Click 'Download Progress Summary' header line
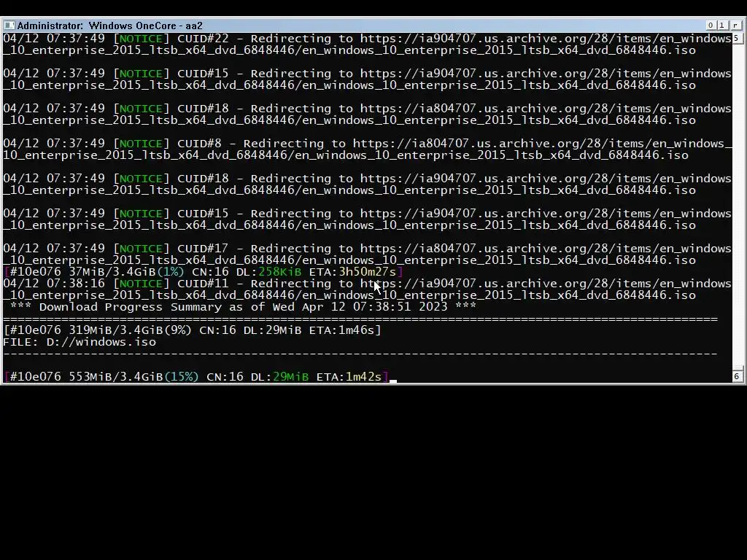The image size is (747, 560). [x=243, y=307]
